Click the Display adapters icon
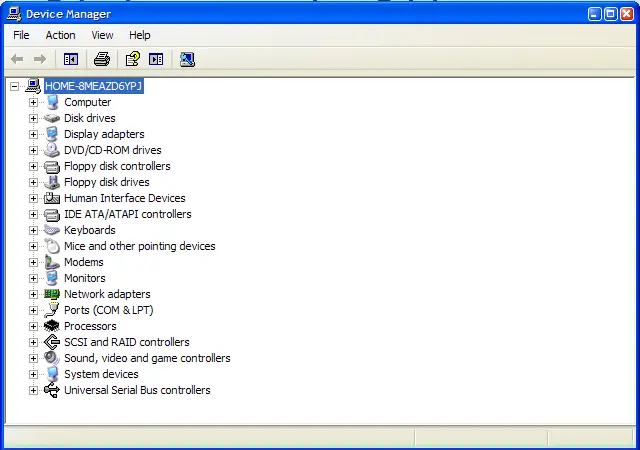 pos(52,134)
